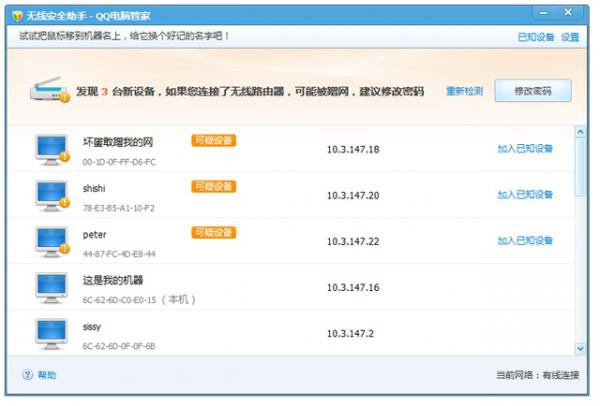Click device name 这是我的机器
The image size is (600, 406).
tap(113, 280)
